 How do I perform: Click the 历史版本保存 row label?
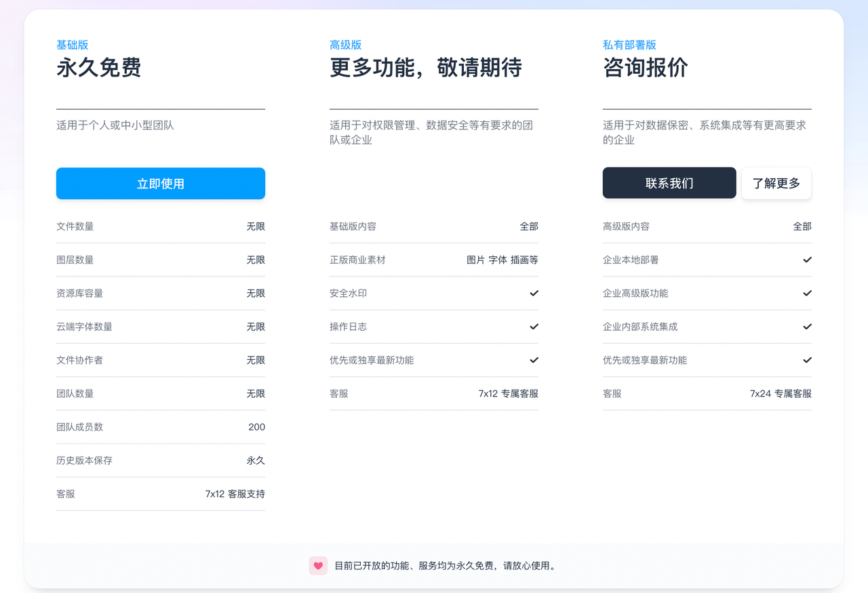tap(84, 461)
